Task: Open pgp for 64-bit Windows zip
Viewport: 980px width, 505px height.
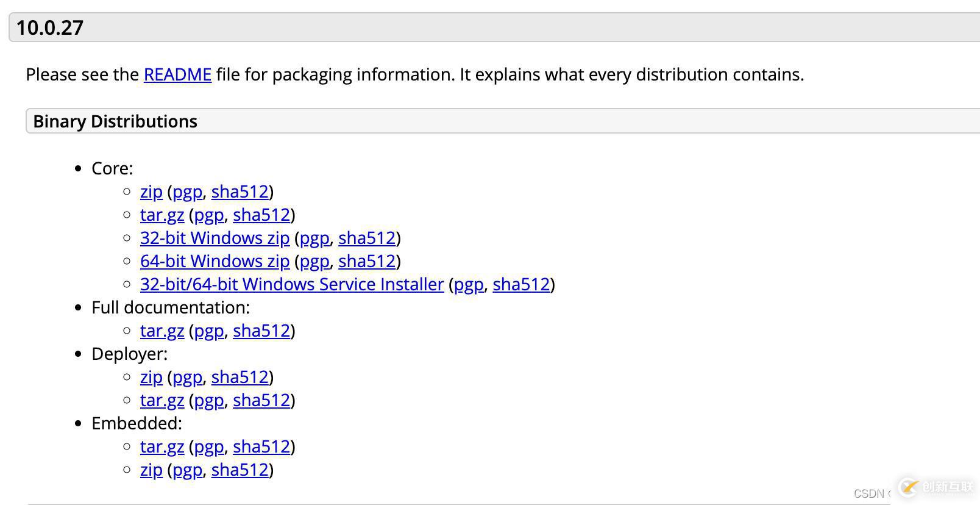Action: tap(314, 261)
